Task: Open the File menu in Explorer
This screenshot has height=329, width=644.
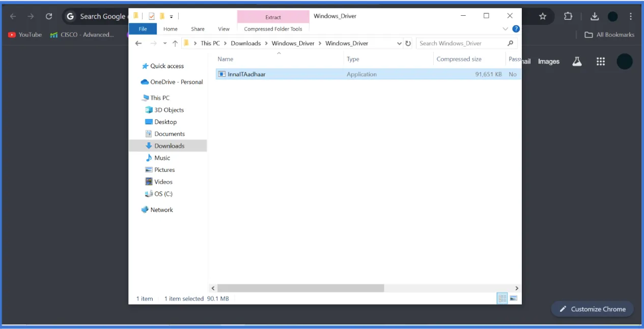Action: coord(143,29)
